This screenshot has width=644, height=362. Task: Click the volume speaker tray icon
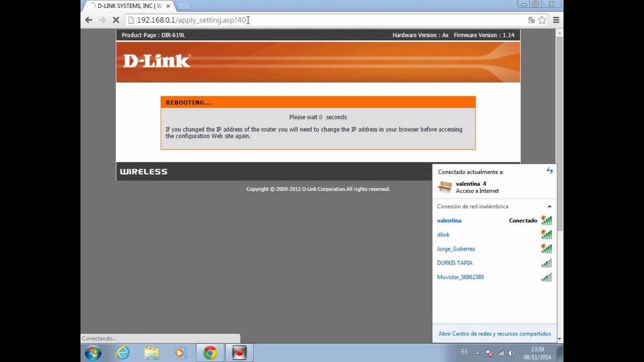tap(512, 353)
